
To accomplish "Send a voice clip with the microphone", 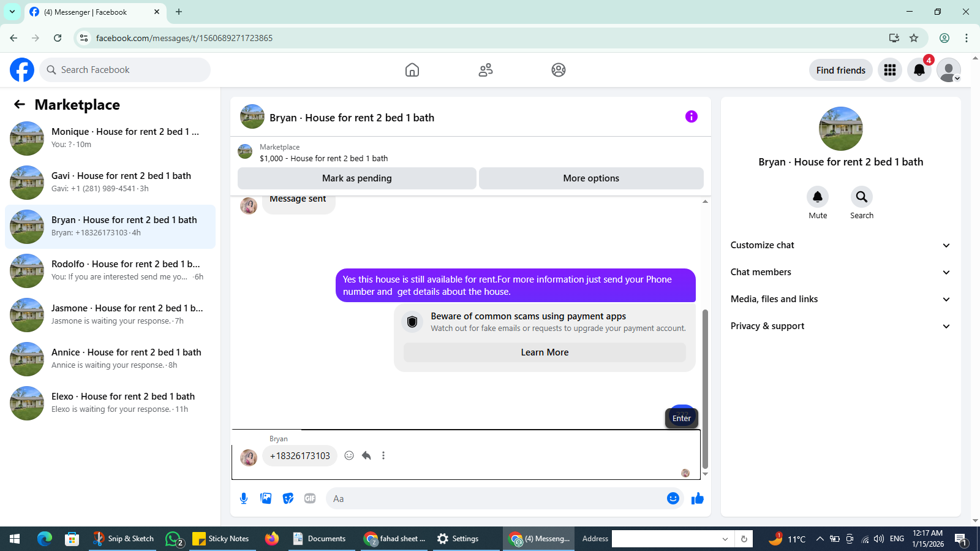I will 244,498.
